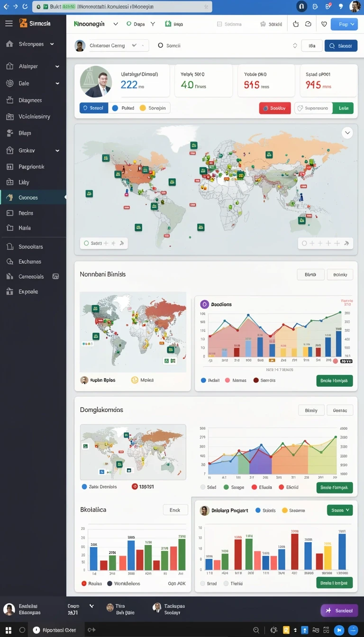The image size is (364, 637).
Task: Click the browser address bar
Action: [x=122, y=7]
